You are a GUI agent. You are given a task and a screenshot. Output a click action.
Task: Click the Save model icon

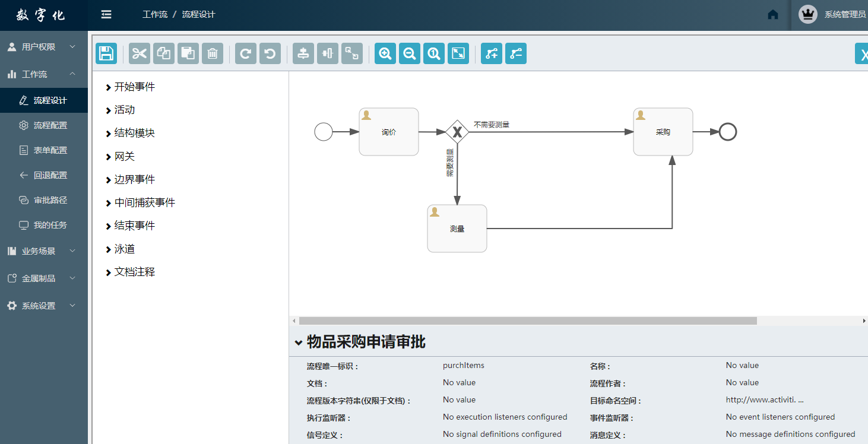pyautogui.click(x=106, y=53)
